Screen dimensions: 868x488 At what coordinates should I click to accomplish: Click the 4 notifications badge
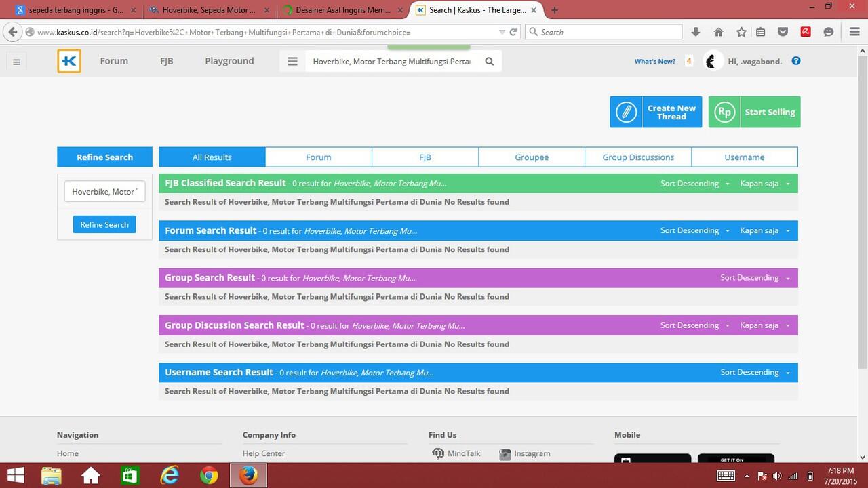click(689, 61)
